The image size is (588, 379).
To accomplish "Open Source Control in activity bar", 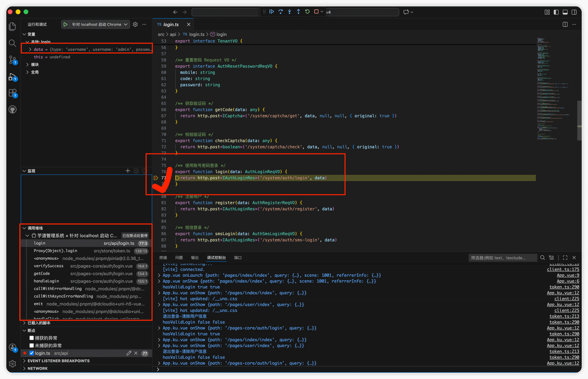I will pos(12,60).
